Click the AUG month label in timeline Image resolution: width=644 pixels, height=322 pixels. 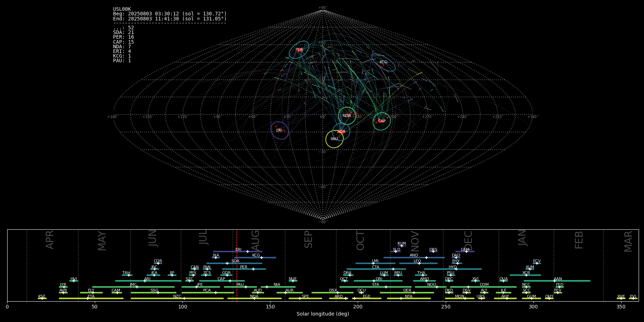(255, 240)
